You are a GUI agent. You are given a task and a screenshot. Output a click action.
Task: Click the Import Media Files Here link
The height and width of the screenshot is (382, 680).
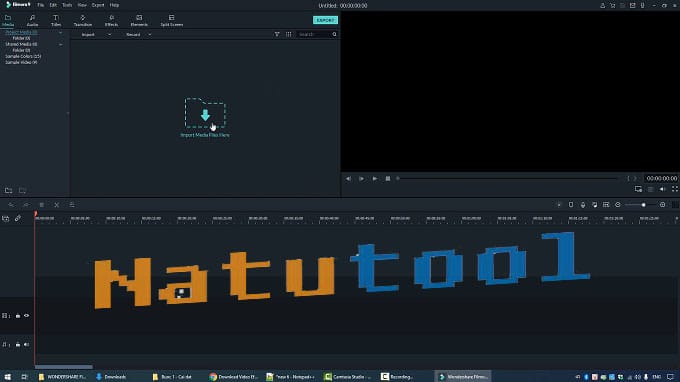205,135
